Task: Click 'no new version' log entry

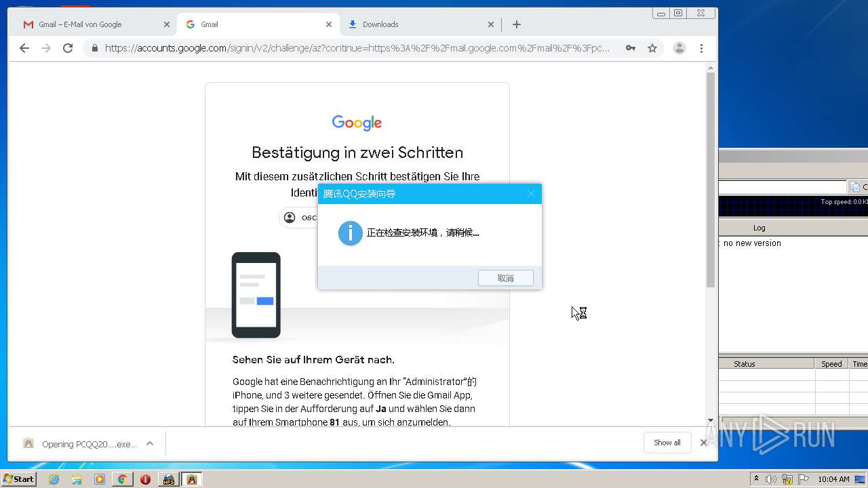Action: (752, 243)
